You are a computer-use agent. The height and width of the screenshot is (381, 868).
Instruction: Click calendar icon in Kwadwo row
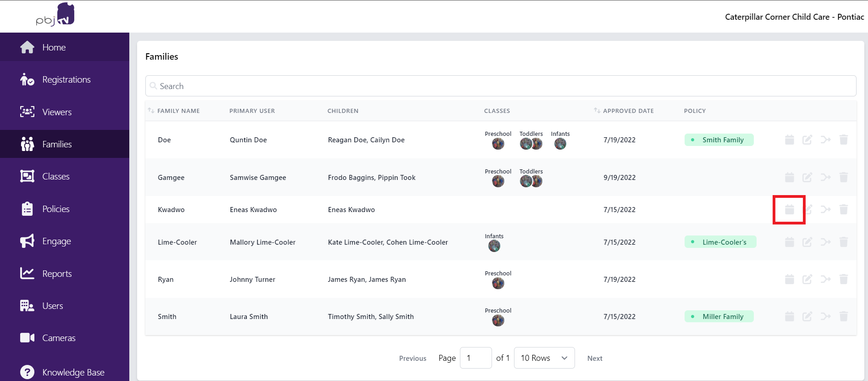point(789,210)
